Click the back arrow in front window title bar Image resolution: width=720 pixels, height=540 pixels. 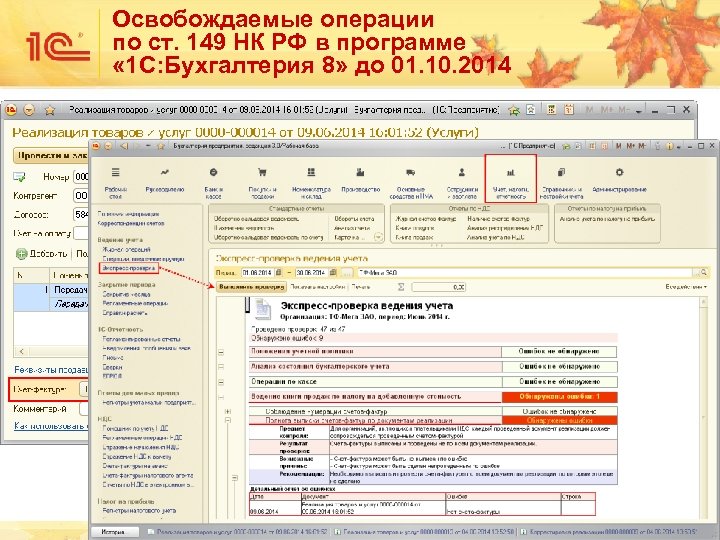(x=124, y=146)
